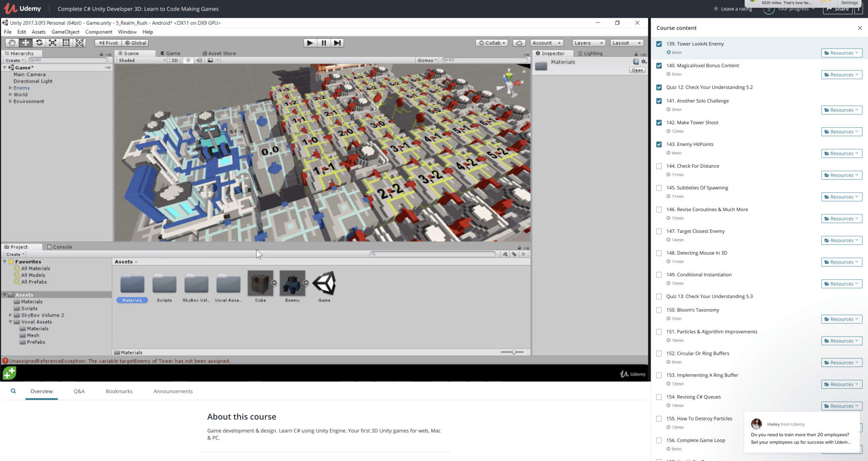Select the Scale tool icon
Image resolution: width=868 pixels, height=461 pixels.
[x=53, y=43]
